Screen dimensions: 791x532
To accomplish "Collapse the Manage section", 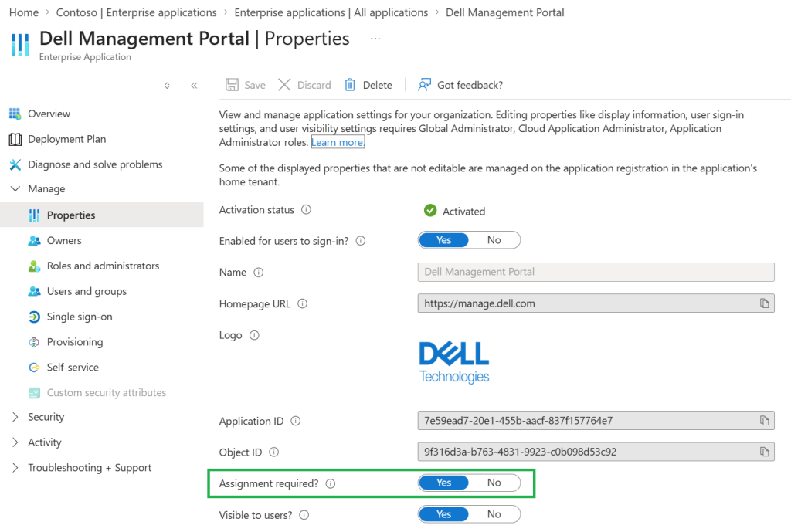I will (x=15, y=188).
